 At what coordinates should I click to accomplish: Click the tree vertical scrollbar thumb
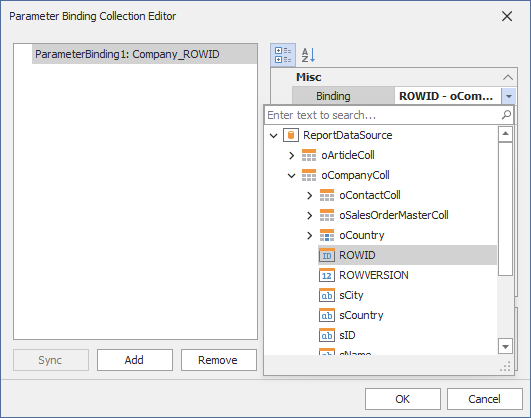point(505,209)
